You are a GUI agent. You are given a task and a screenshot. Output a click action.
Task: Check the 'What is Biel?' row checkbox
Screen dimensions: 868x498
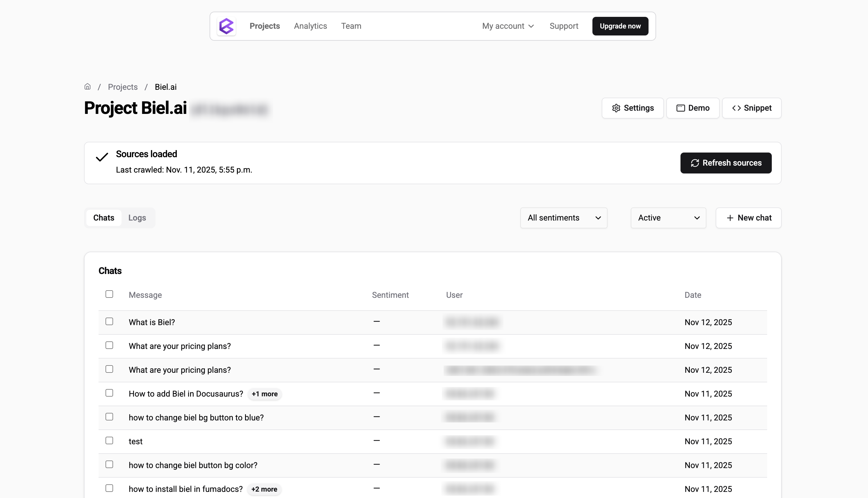(x=109, y=321)
